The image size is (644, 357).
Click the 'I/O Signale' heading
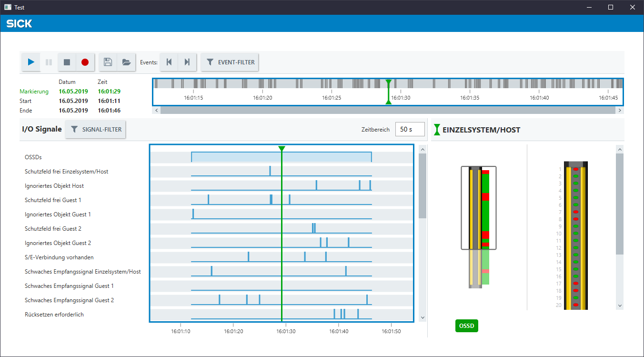[x=42, y=129]
